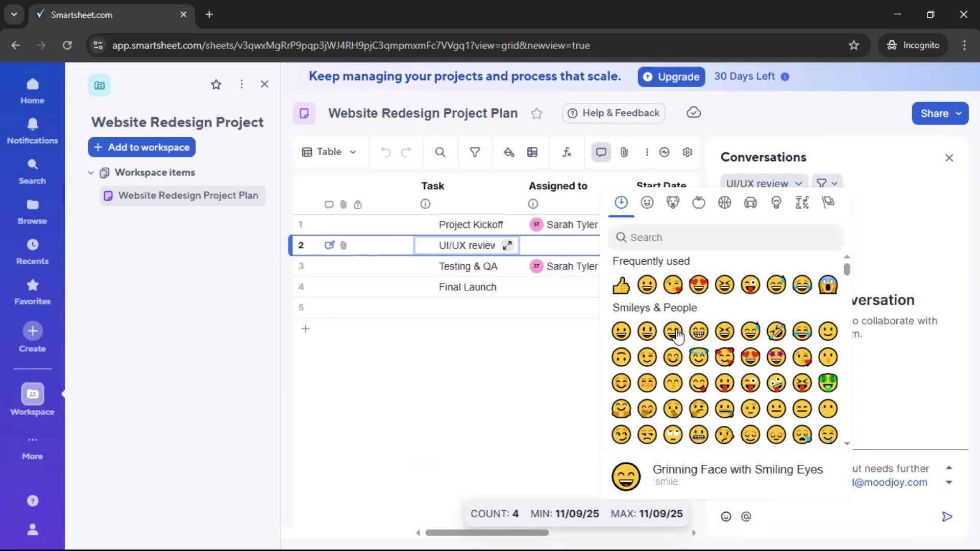The image size is (980, 551).
Task: Click Add to workspace
Action: 141,147
